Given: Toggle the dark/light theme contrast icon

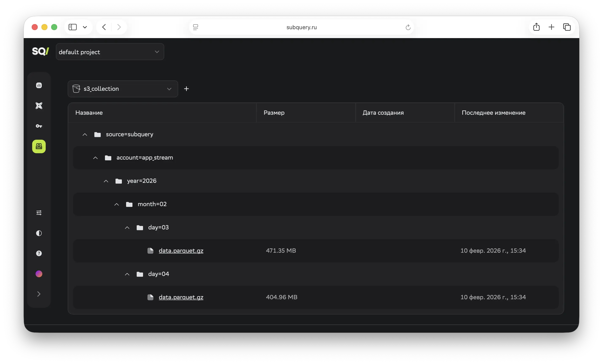Looking at the screenshot, I should (39, 233).
